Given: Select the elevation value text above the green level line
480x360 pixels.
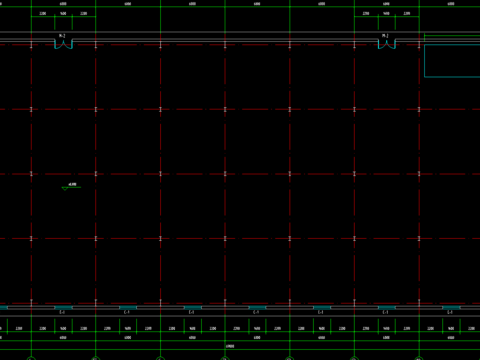Looking at the screenshot, I should click(72, 184).
